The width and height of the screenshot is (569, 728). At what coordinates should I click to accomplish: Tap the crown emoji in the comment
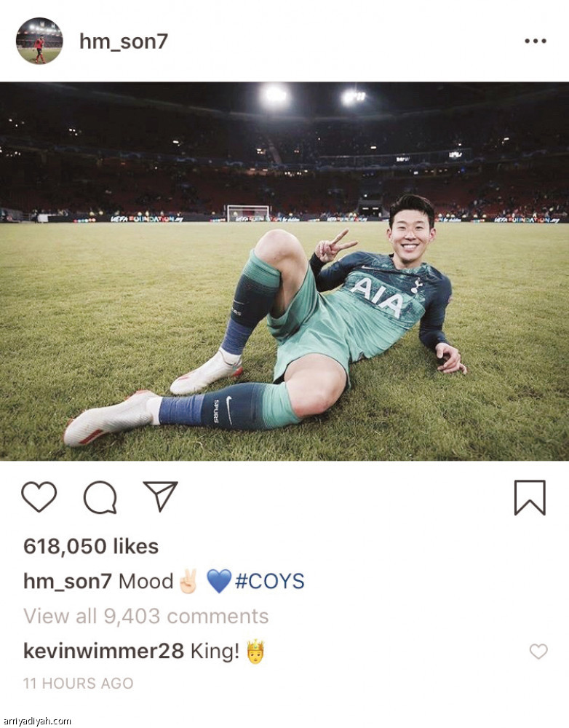pyautogui.click(x=255, y=652)
